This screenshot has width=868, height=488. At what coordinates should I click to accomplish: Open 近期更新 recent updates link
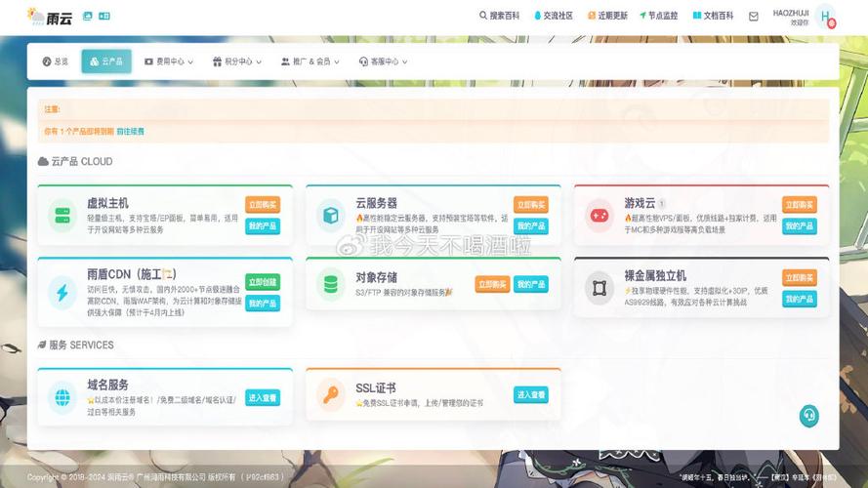(608, 16)
